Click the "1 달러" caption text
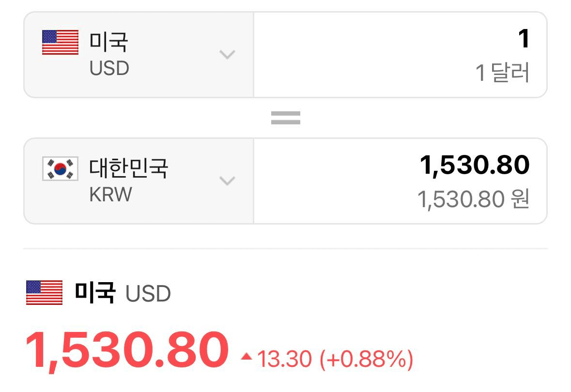Screen dimensions: 571x392 pyautogui.click(x=502, y=74)
